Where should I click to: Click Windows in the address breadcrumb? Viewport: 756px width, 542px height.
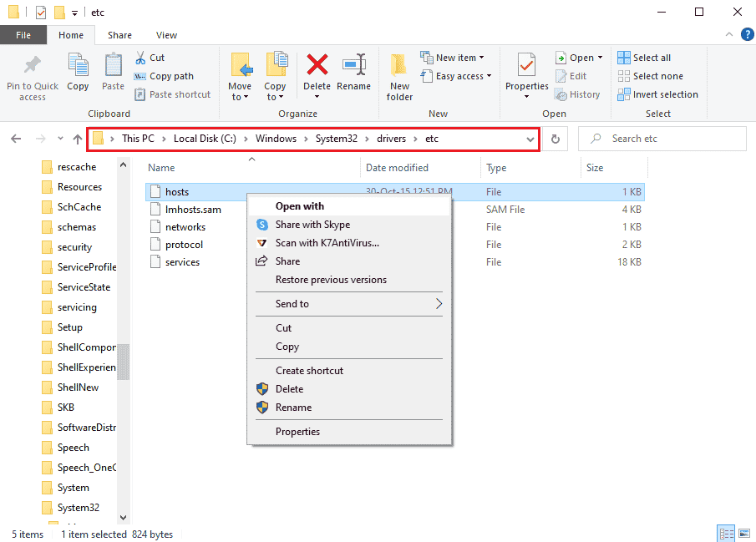coord(276,139)
